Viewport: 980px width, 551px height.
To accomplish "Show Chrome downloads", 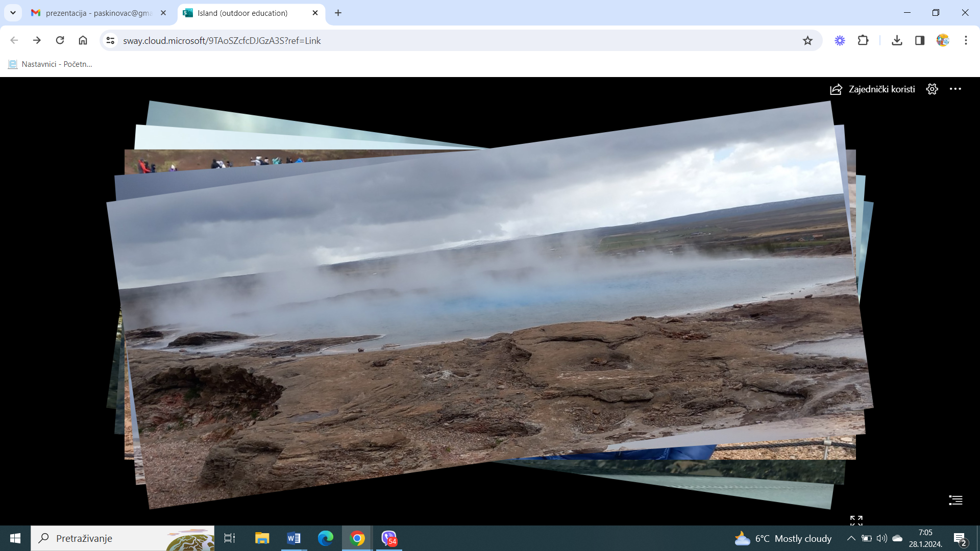I will [897, 40].
